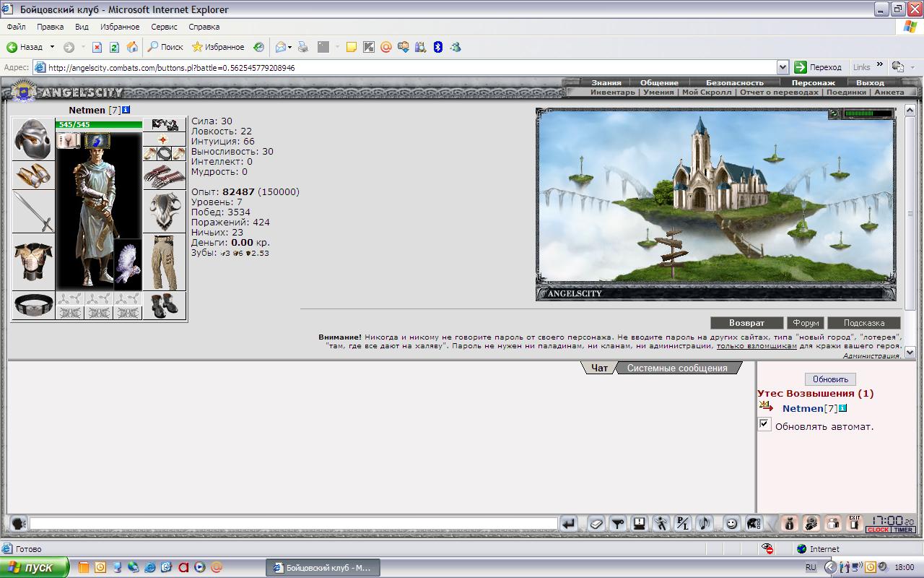
Task: Click the send message arrow button
Action: (x=569, y=524)
